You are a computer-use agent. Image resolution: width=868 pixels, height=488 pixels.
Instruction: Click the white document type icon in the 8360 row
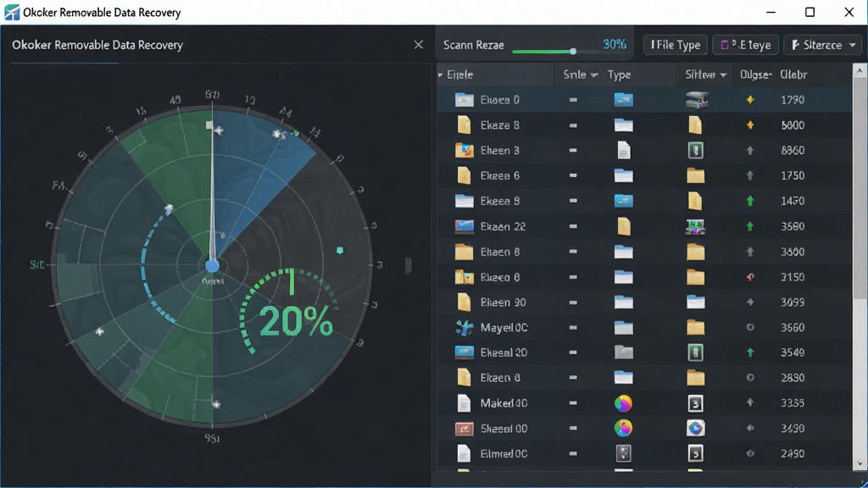pos(623,151)
